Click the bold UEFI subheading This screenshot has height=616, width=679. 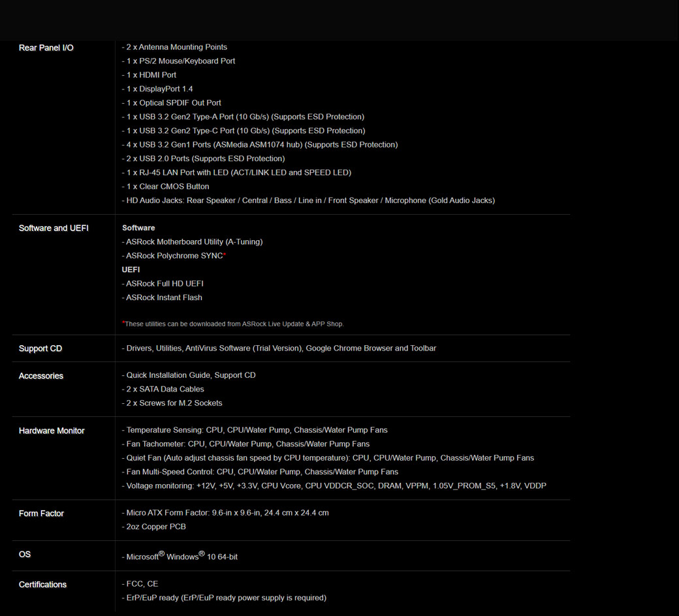(x=131, y=269)
